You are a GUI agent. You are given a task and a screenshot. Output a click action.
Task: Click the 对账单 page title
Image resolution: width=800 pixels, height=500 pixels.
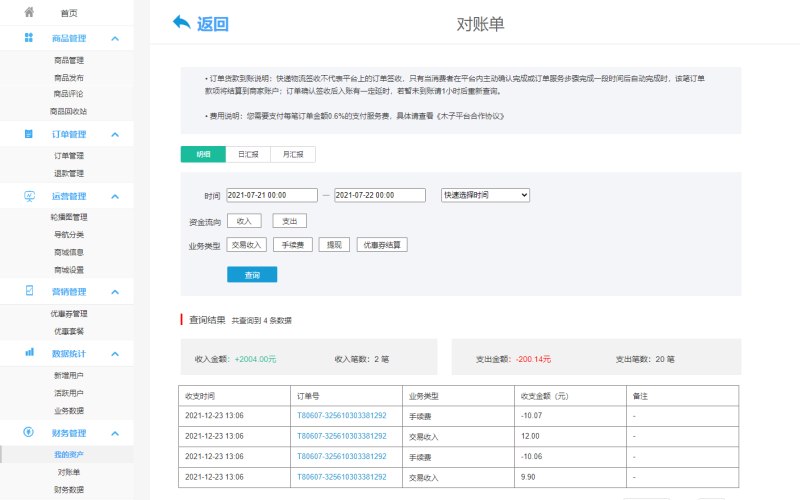tap(480, 24)
